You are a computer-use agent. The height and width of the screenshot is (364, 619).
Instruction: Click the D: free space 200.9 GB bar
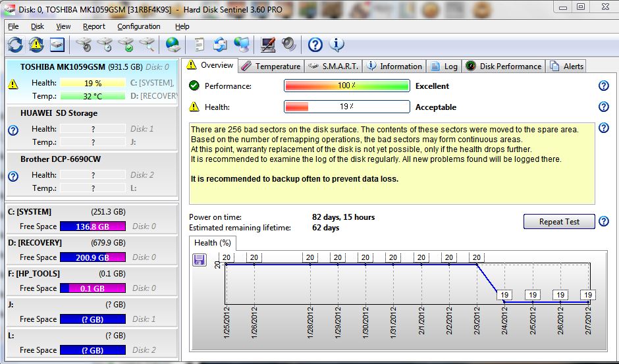coord(93,257)
